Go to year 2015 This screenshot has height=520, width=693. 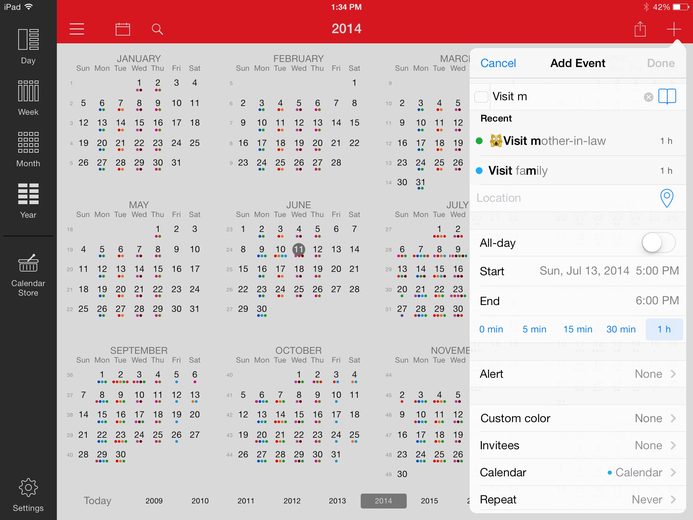pos(429,501)
